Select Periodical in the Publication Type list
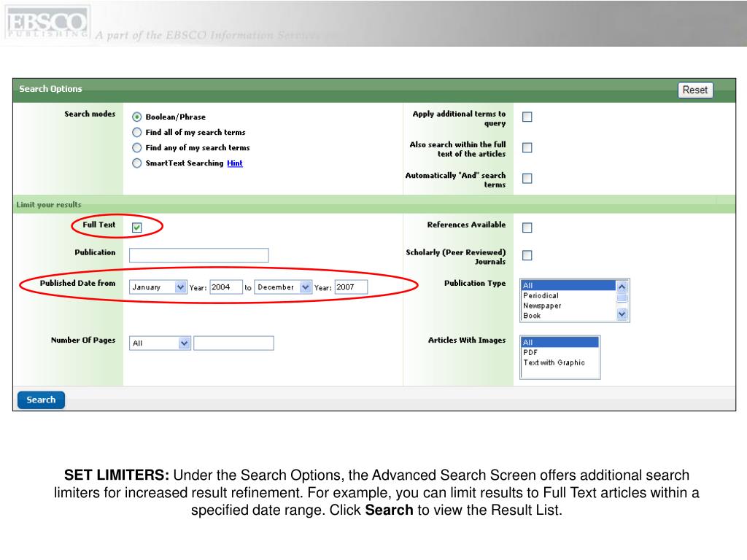Viewport: 747px width, 560px height. pos(568,296)
